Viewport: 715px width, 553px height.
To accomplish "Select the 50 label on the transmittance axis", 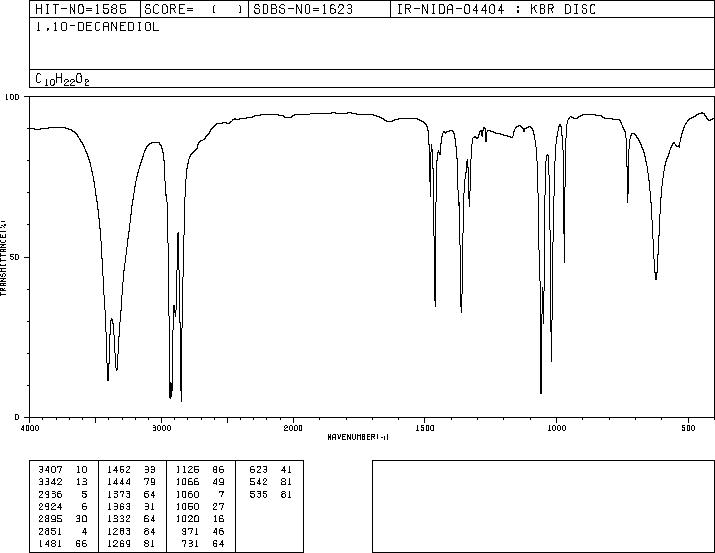I will point(15,257).
